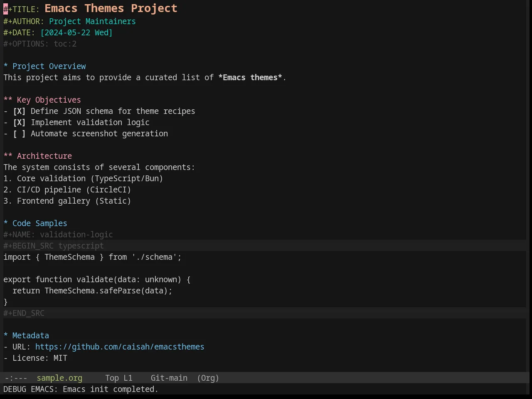Fold the 'Architecture' subheading

pyautogui.click(x=37, y=156)
